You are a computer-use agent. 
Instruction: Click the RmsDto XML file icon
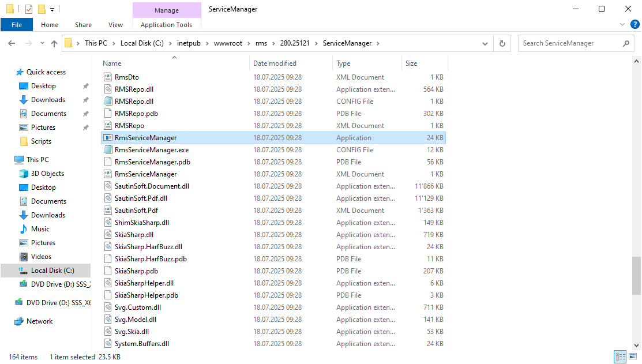tap(108, 77)
